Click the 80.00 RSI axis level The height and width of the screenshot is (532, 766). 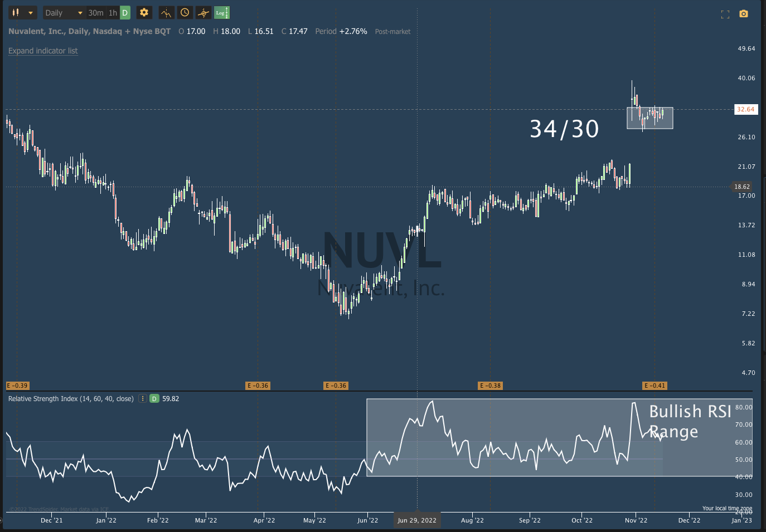744,407
